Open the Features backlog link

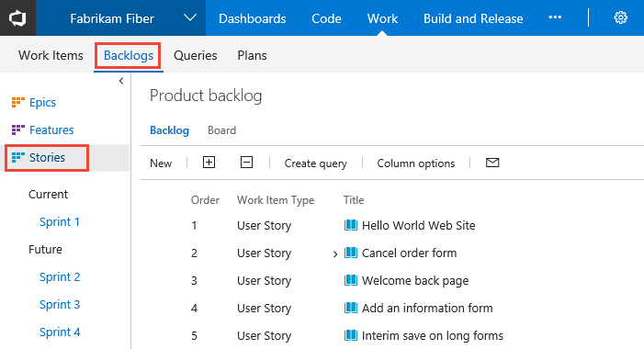(x=51, y=129)
